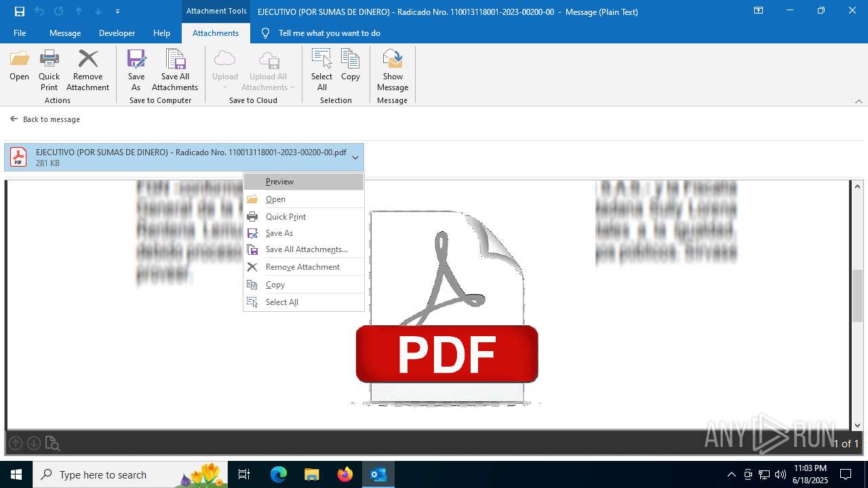Viewport: 868px width, 488px height.
Task: Choose Select All from the context menu
Action: click(x=304, y=302)
